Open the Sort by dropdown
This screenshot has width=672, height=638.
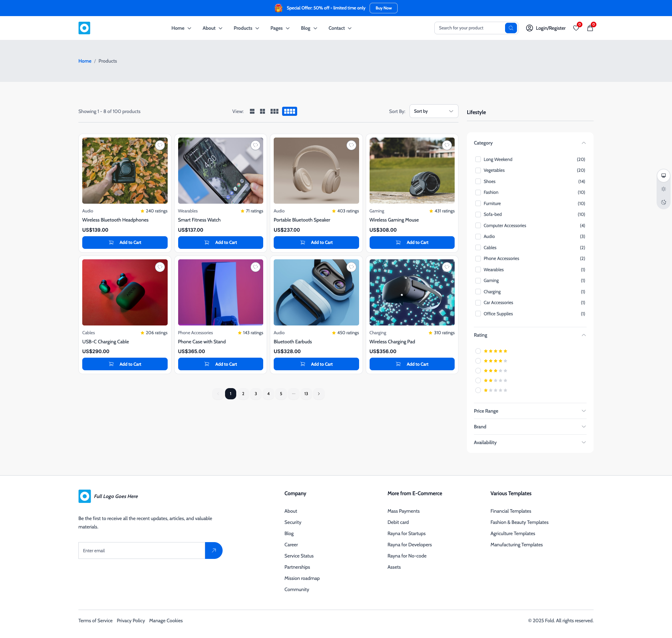434,111
